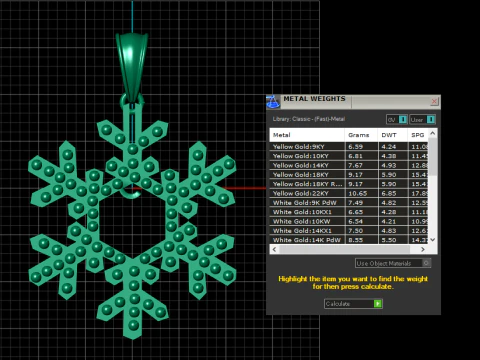The image size is (480, 360).
Task: Toggle Use Object Materials option
Action: point(393,263)
